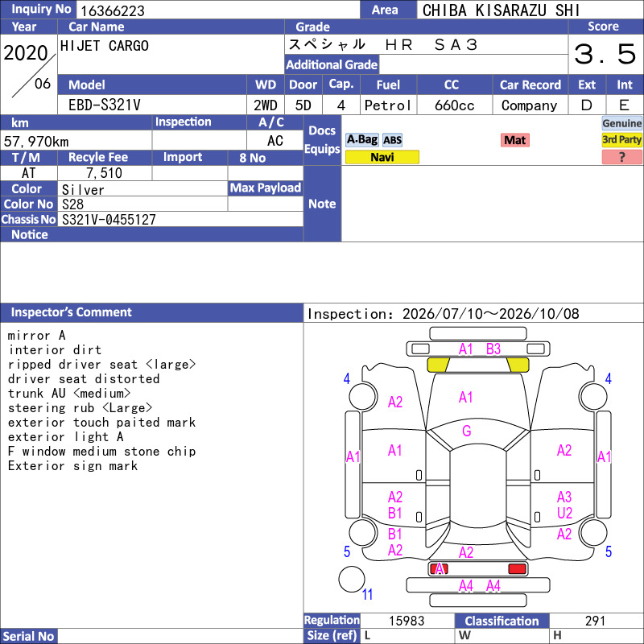Click the A3 damage mark on diagram

coord(564,497)
